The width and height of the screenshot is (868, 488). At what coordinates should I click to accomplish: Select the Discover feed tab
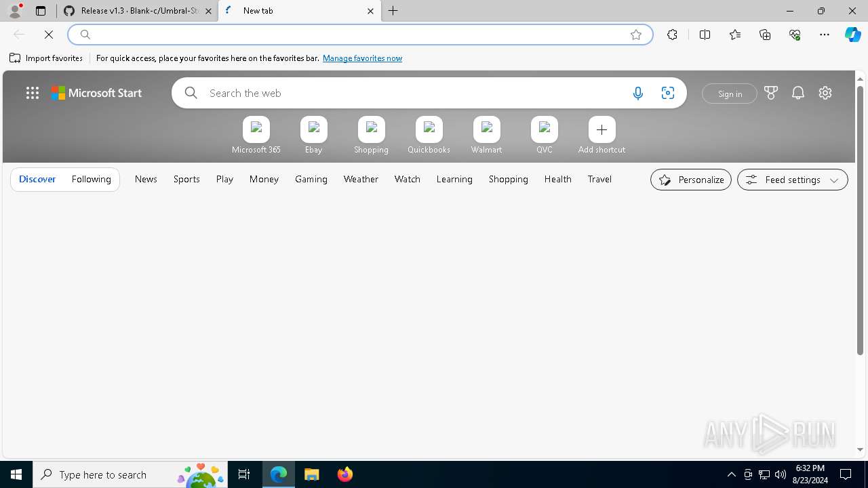click(37, 179)
